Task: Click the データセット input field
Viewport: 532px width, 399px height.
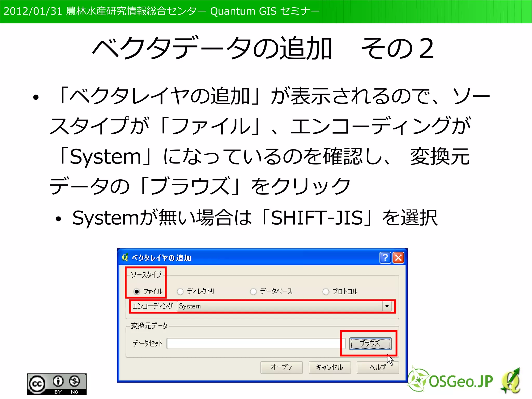Action: point(256,343)
